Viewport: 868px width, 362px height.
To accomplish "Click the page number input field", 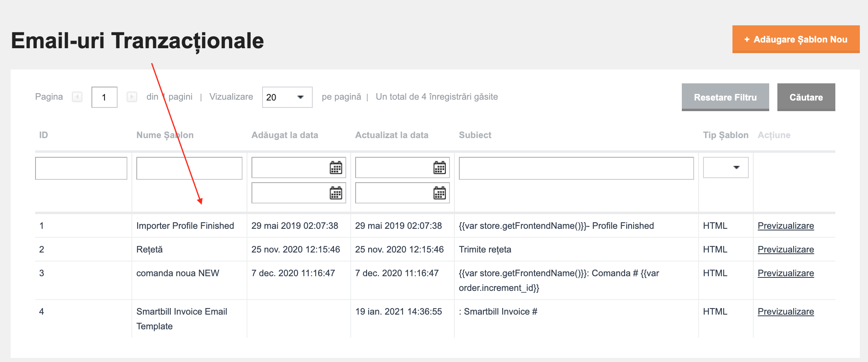I will [105, 97].
